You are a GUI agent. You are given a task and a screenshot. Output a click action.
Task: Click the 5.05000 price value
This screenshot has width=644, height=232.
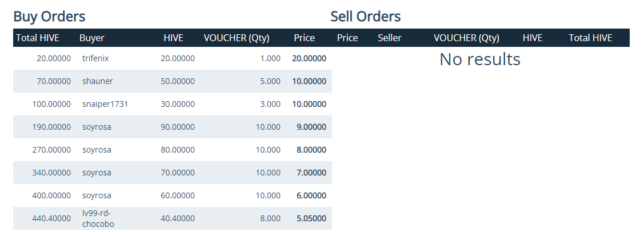point(311,218)
